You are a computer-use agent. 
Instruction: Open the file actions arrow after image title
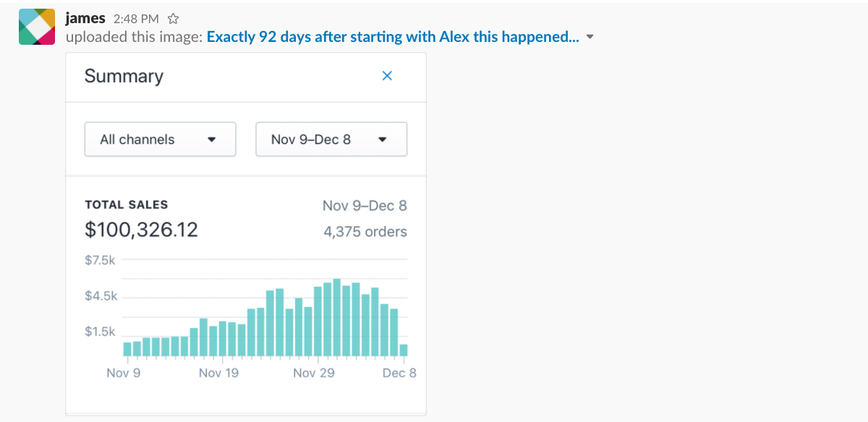[590, 38]
